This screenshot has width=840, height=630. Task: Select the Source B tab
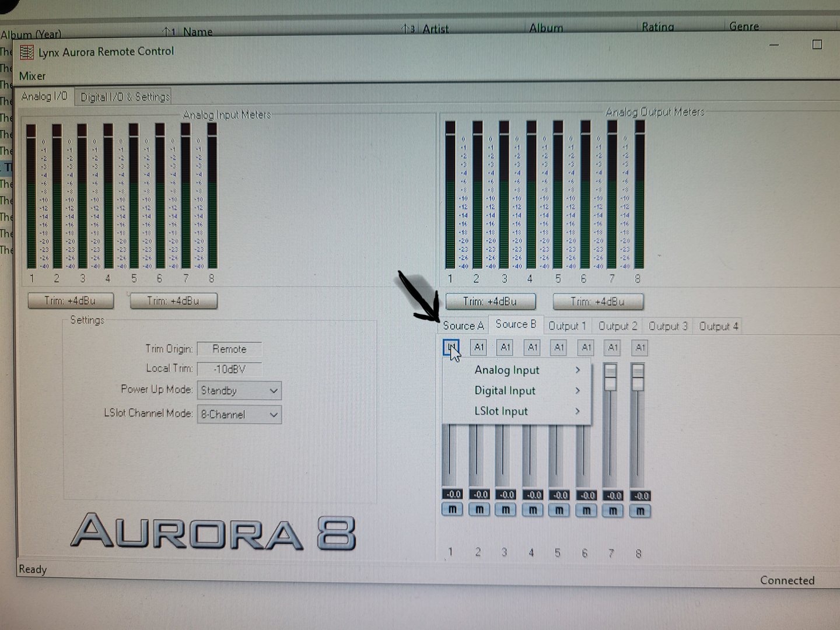point(516,324)
